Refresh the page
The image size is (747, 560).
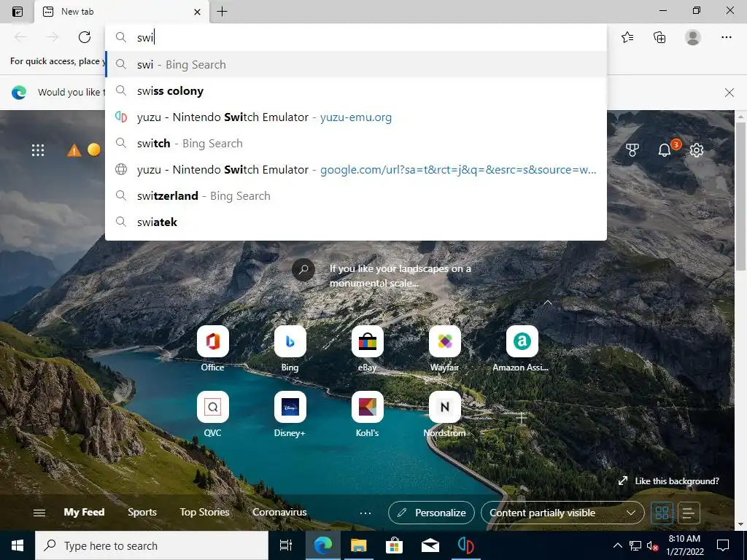click(x=85, y=37)
